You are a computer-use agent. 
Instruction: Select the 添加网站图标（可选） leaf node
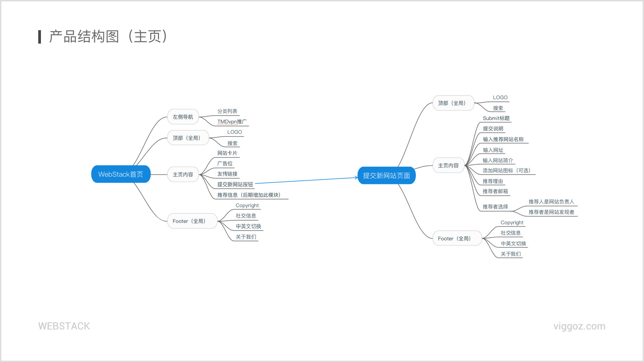[x=507, y=171]
